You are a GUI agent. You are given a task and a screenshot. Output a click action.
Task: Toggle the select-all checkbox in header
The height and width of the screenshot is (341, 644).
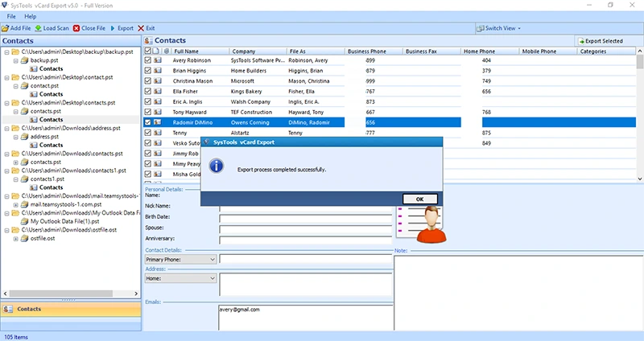coord(147,51)
